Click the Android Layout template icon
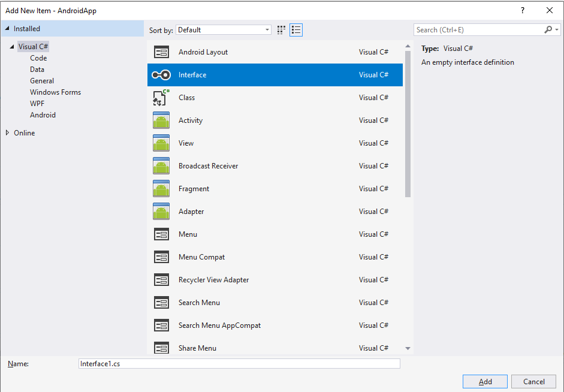Viewport: 564px width, 392px height. (161, 52)
